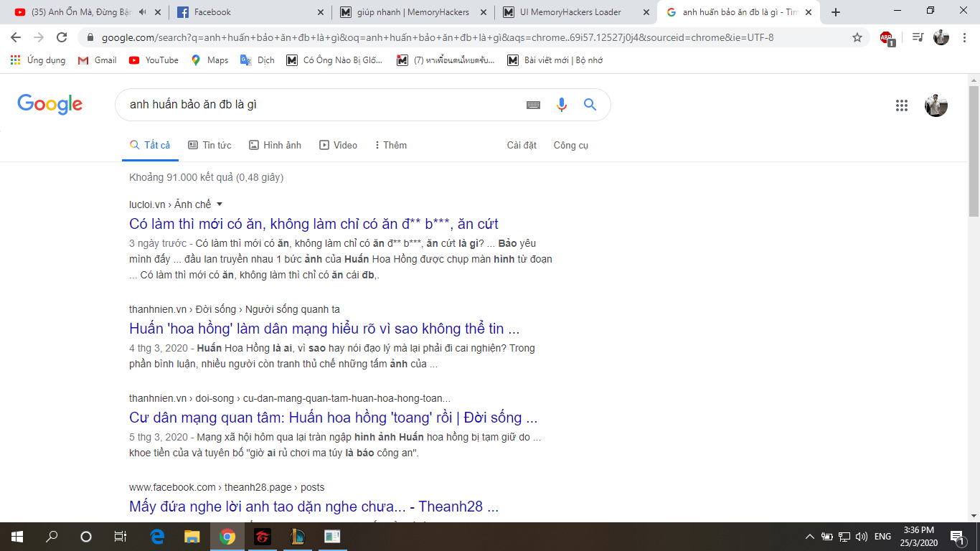This screenshot has height=551, width=980.
Task: Bookmark this page with star icon
Action: (857, 37)
